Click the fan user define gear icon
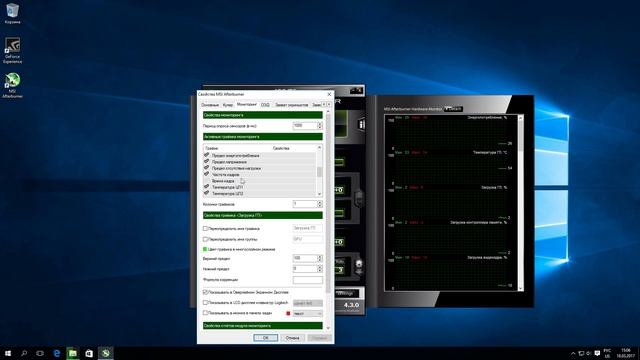This screenshot has height=360, width=640. coord(359,264)
